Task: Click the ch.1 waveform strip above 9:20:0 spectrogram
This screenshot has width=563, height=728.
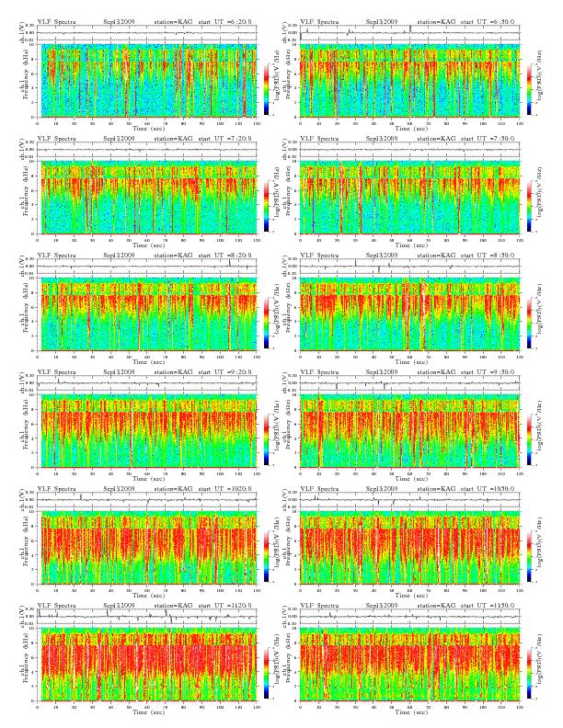Action: click(147, 383)
